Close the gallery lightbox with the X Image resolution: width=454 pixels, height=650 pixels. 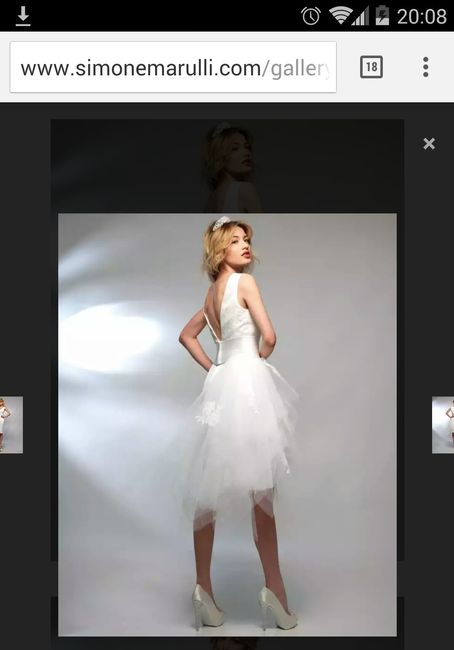coord(429,144)
